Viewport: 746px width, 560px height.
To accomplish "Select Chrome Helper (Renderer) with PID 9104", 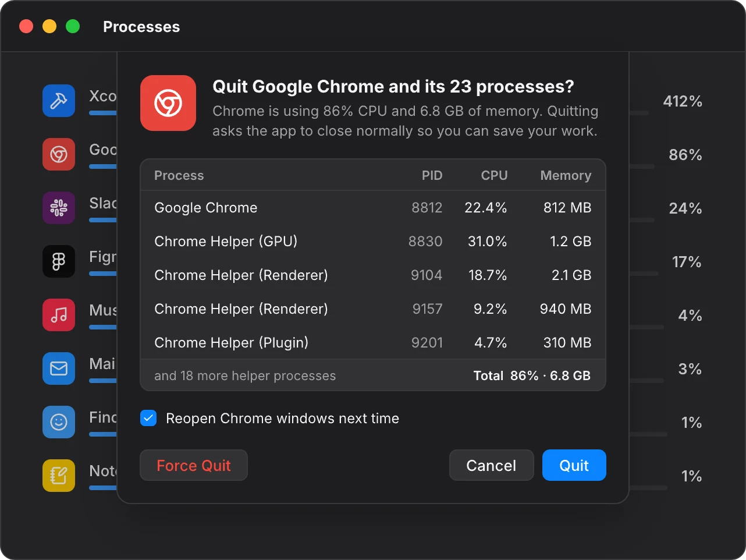I will tap(373, 275).
